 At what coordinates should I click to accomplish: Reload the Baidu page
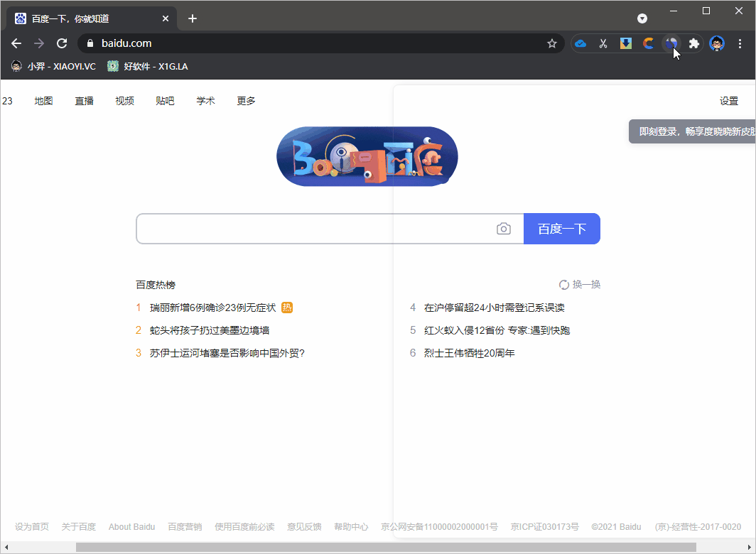62,43
